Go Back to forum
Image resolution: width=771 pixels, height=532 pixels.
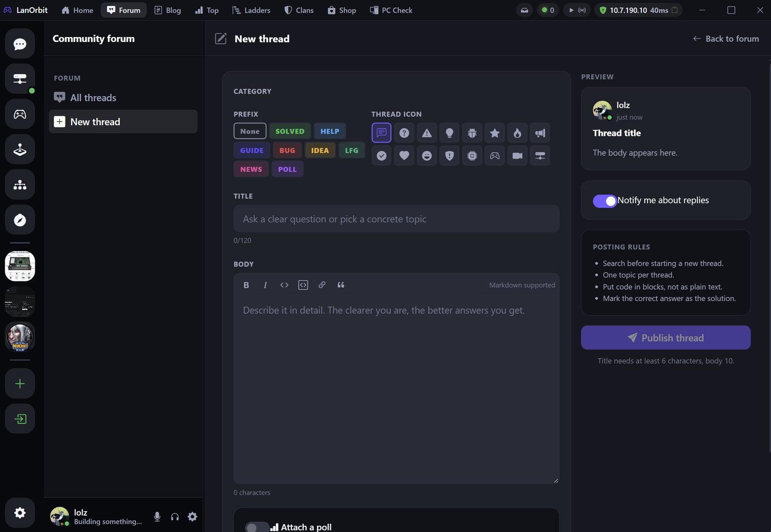[726, 39]
